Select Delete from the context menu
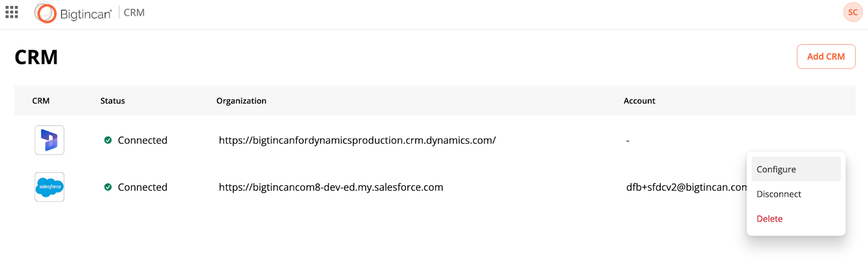The height and width of the screenshot is (260, 868). (x=769, y=219)
